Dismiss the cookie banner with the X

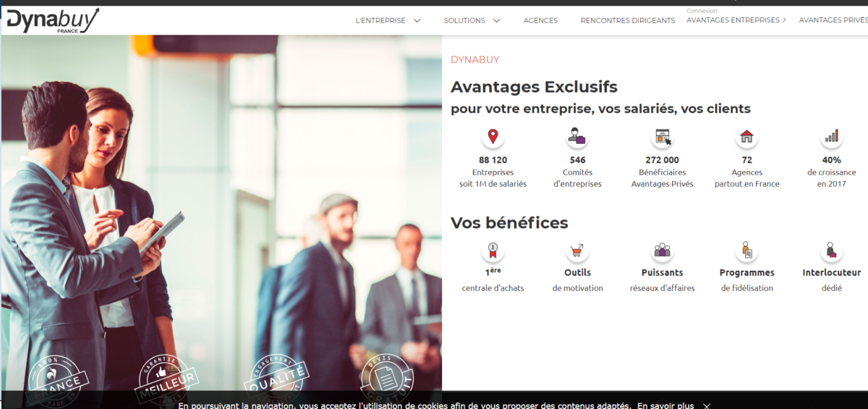pyautogui.click(x=707, y=405)
